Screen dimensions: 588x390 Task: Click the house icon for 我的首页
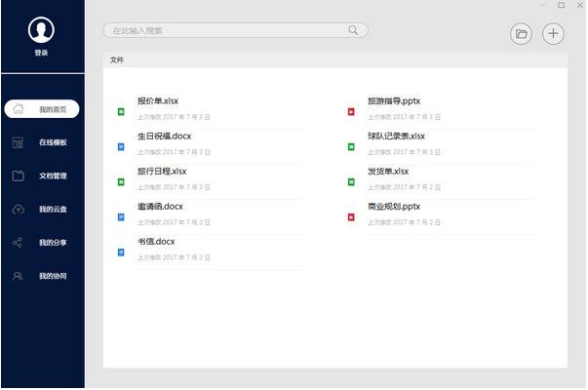point(18,109)
